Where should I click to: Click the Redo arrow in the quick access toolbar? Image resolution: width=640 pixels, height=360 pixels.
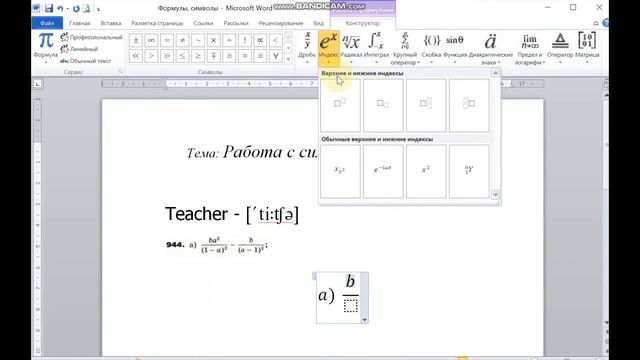tap(76, 8)
